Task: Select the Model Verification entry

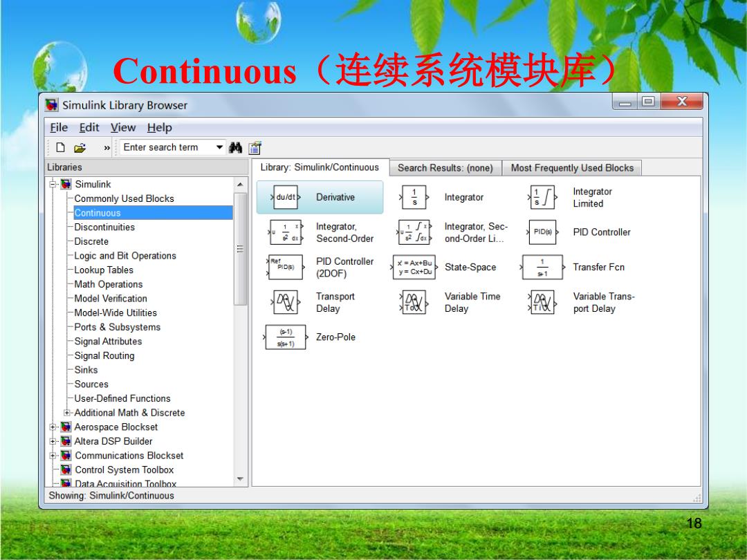Action: [111, 299]
